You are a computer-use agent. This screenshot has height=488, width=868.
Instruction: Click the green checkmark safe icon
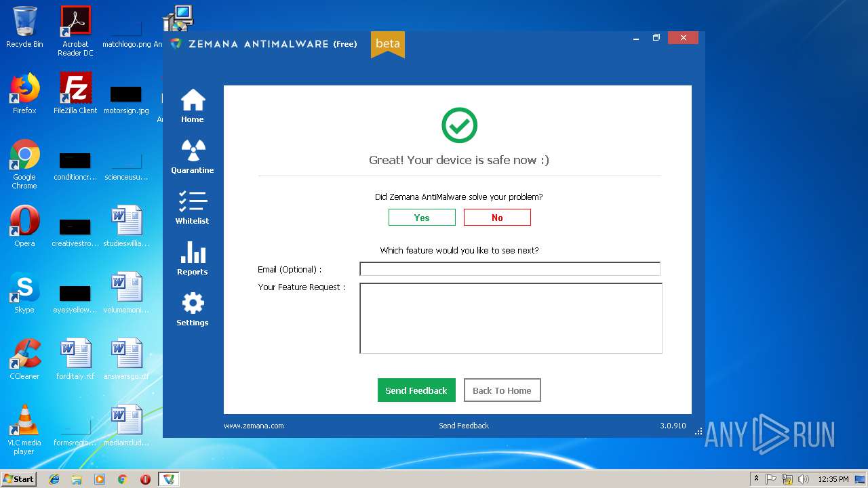pos(460,125)
